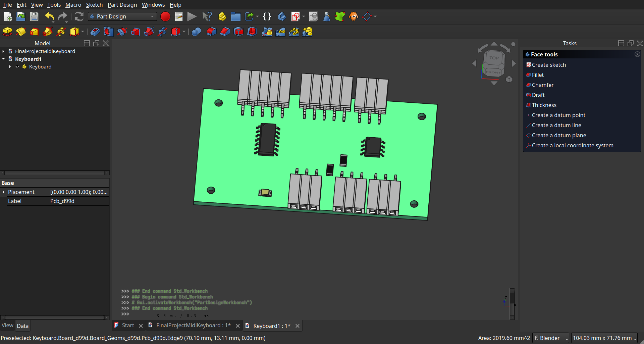Select the Additive loft tool
The height and width of the screenshot is (344, 644).
point(34,32)
